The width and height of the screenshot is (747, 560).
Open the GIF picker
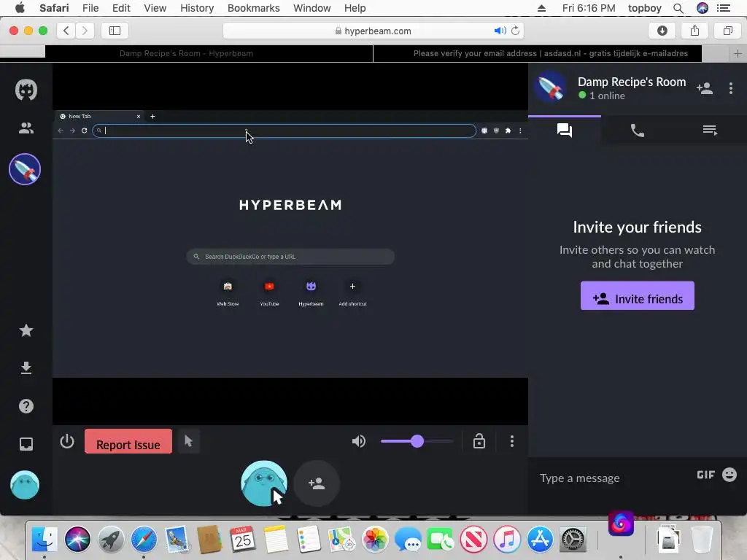click(x=705, y=475)
